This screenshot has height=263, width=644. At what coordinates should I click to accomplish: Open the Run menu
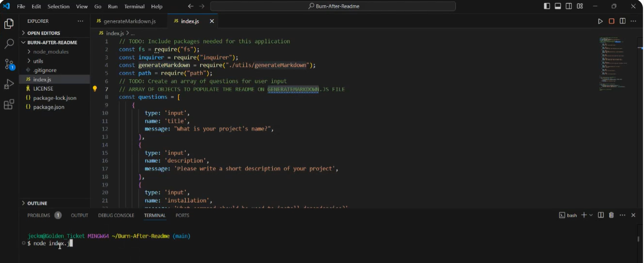(113, 6)
